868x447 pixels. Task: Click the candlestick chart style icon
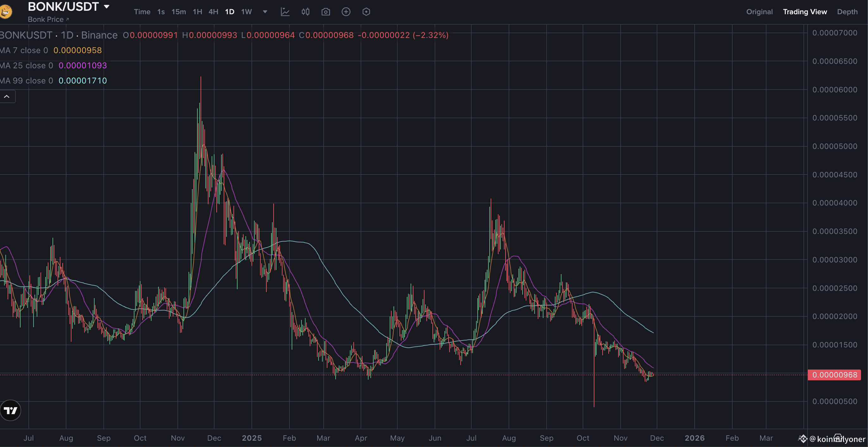[305, 12]
